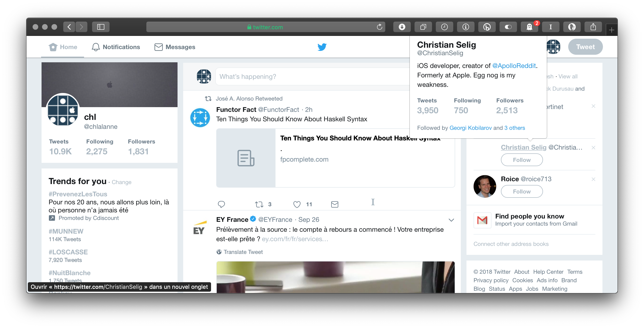
Task: Click the reply icon under Functor Fact tweet
Action: 221,204
